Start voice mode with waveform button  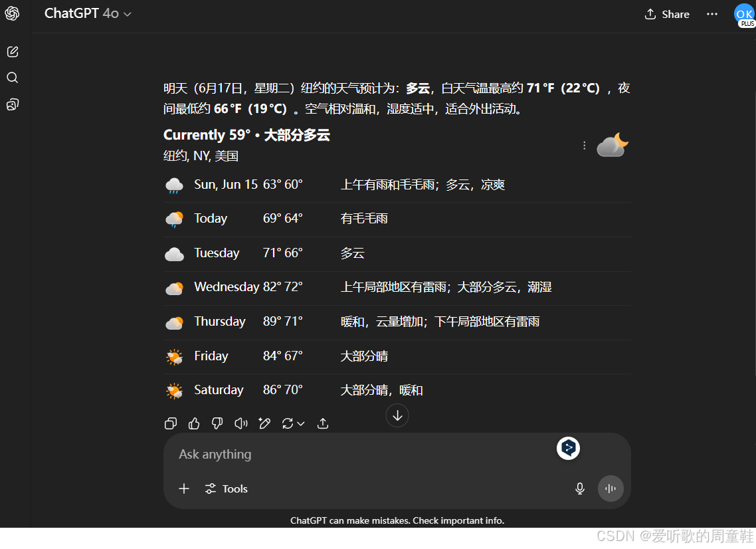tap(611, 489)
